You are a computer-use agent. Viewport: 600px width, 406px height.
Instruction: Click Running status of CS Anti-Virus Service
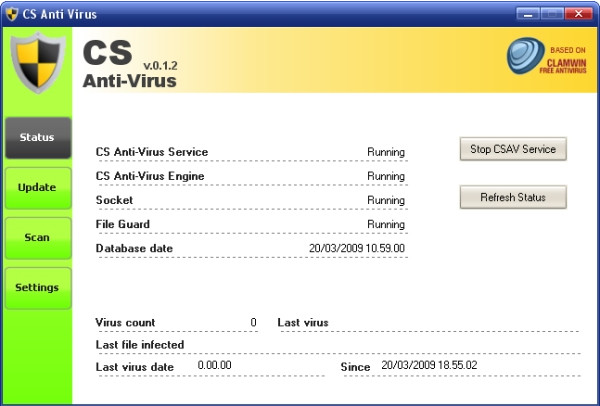coord(386,152)
